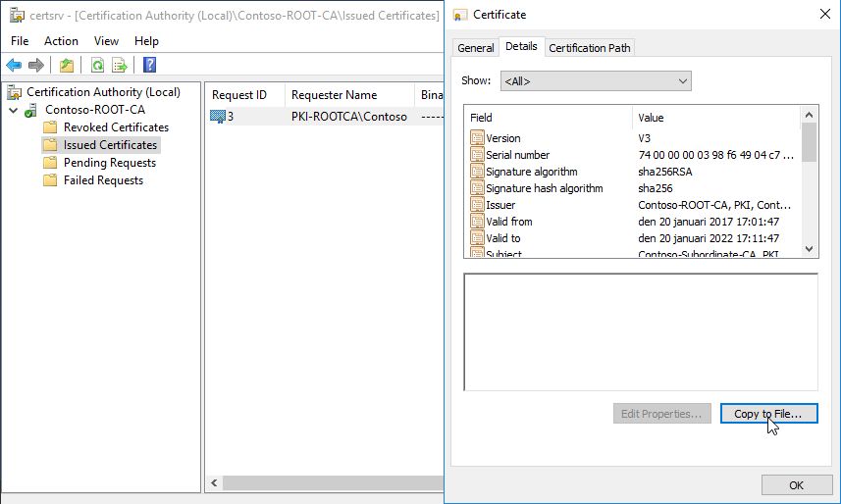This screenshot has width=841, height=504.
Task: Click the field list vertical scrollbar thumb
Action: [x=810, y=142]
